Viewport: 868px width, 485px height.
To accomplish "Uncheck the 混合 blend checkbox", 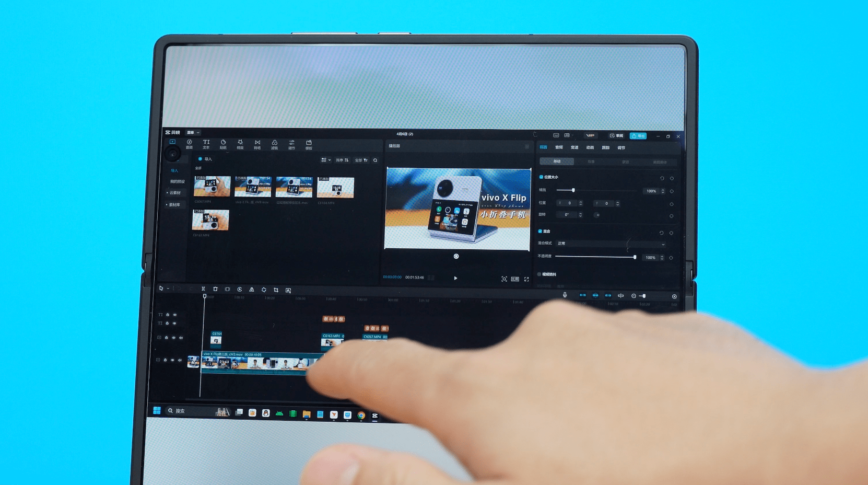I will tap(540, 231).
